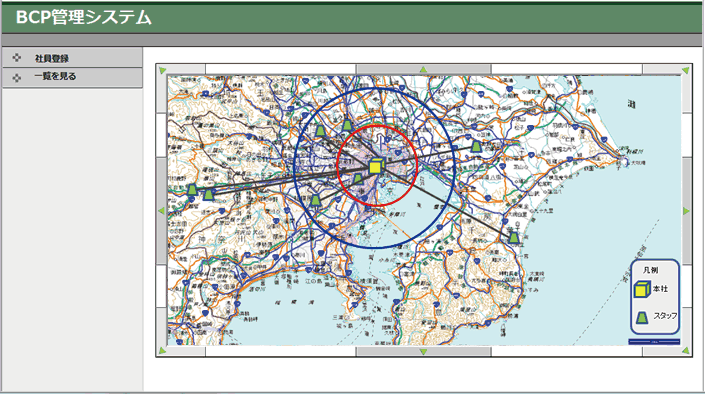Click the staff marker just north of the red circle
Screen dimensions: 705x396
click(x=347, y=125)
